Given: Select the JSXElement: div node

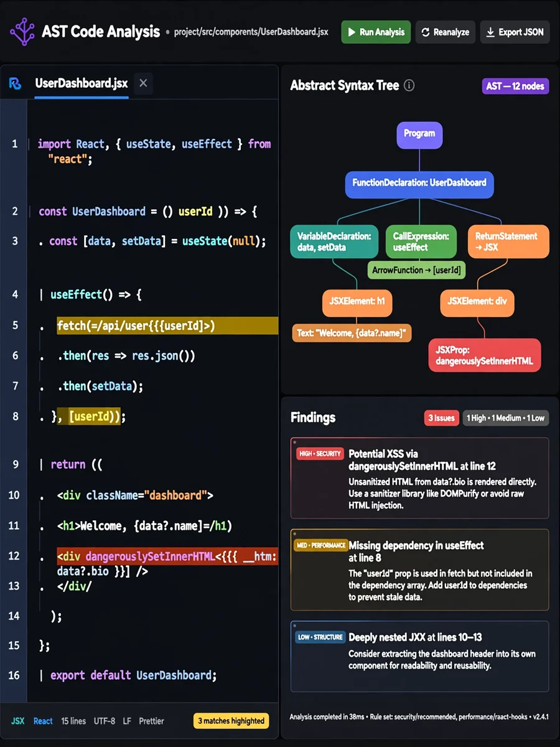Looking at the screenshot, I should click(478, 302).
